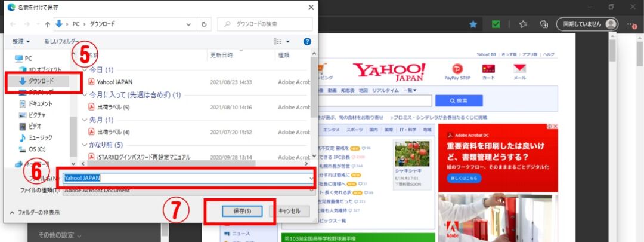This screenshot has height=242, width=644.
Task: Select the Yahoo! JAPAN PDF file
Action: pyautogui.click(x=111, y=82)
